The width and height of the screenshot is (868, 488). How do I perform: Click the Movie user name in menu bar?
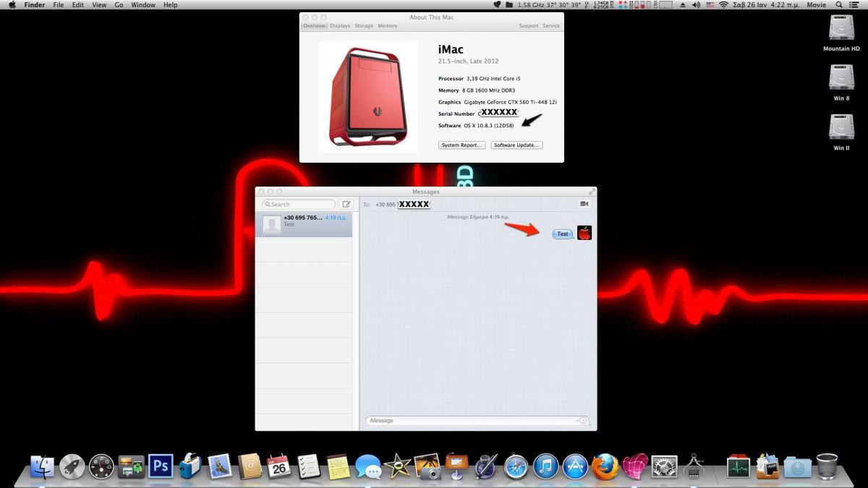tap(816, 4)
